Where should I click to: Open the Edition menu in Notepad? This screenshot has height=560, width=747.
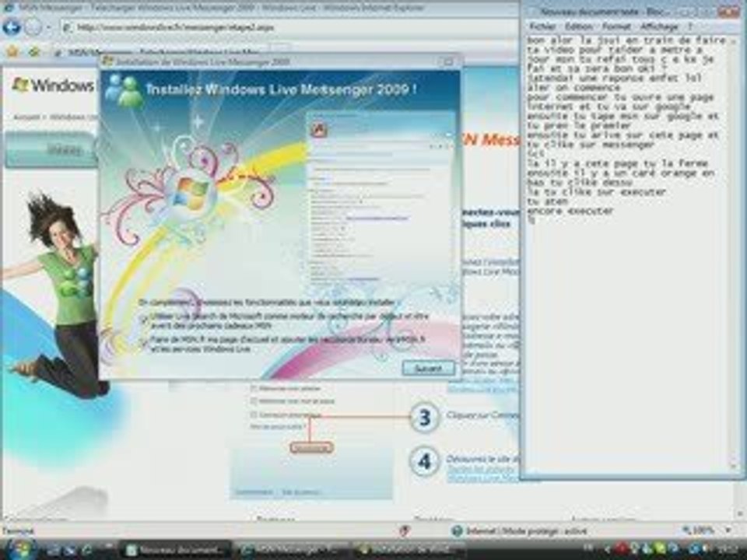pos(579,26)
